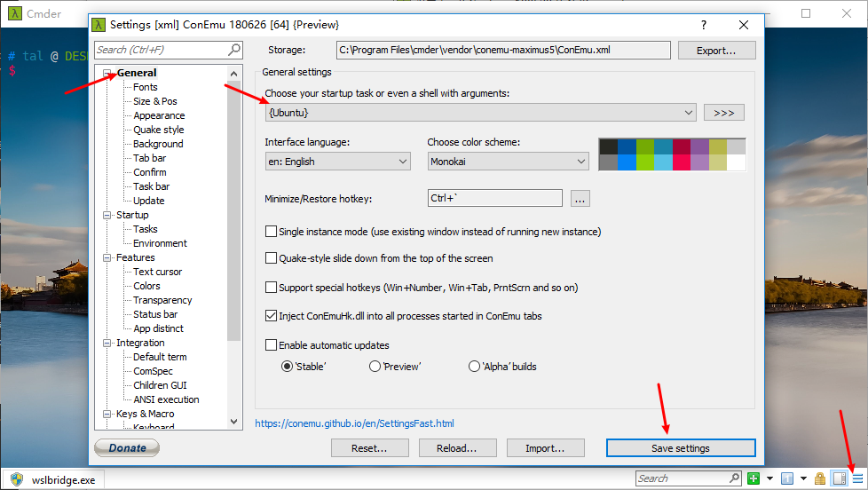Select Quake style in the tree
Viewport: 868px width, 490px height.
click(158, 130)
